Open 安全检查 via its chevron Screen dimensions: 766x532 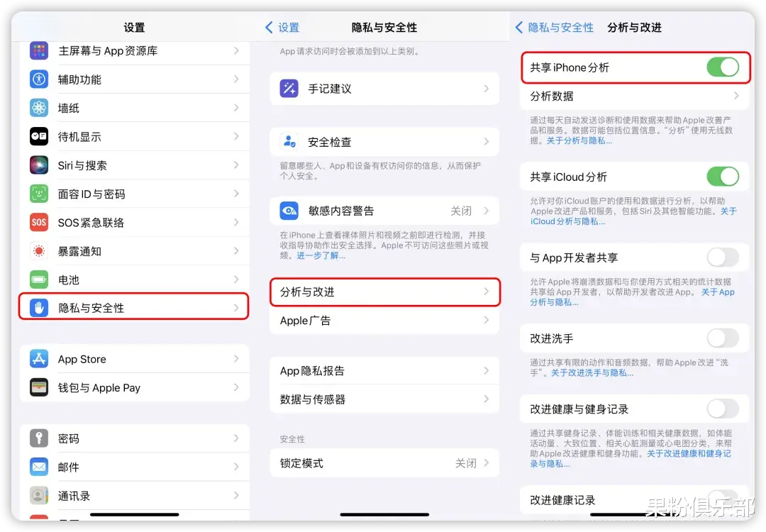tap(486, 142)
